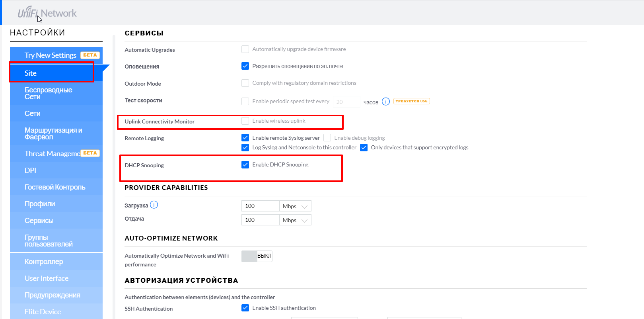Click info icon next to speed test hours
644x319 pixels.
point(385,102)
